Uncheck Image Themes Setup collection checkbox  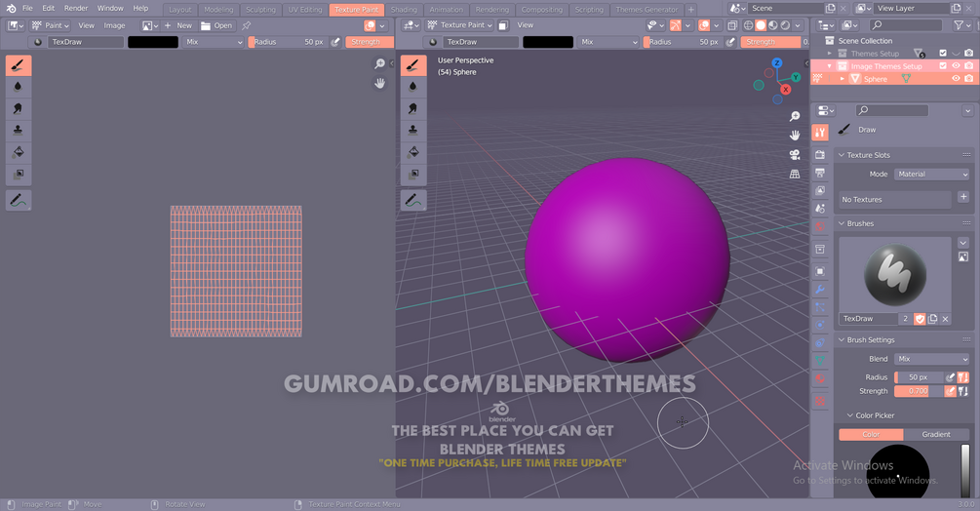click(x=943, y=66)
